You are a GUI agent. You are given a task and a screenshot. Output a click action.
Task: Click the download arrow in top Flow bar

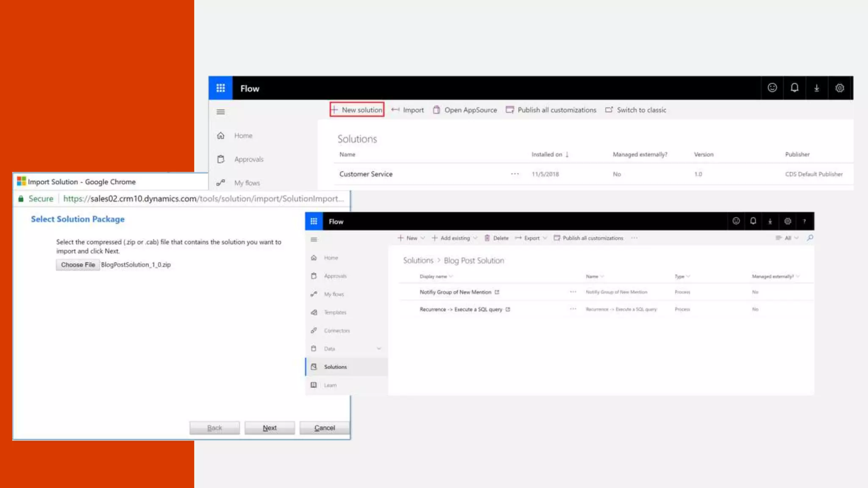817,88
